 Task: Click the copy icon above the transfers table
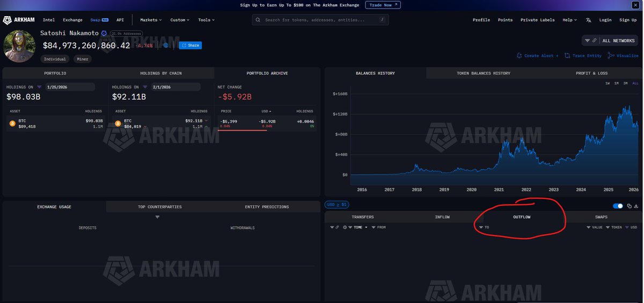coord(630,206)
